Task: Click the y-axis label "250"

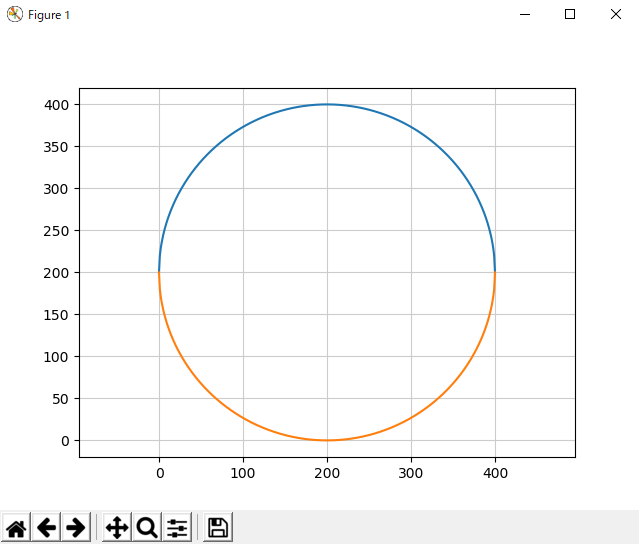Action: [x=56, y=231]
